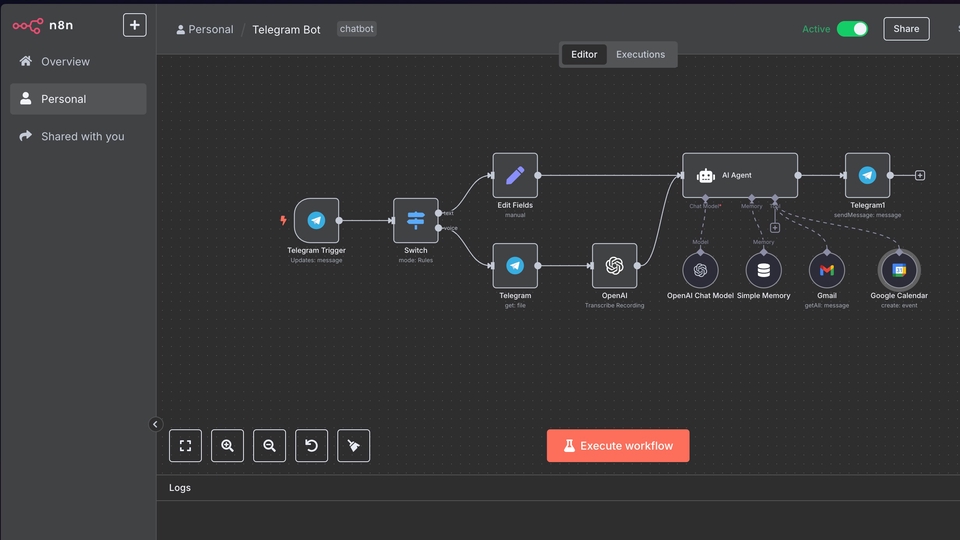Click the Execute workflow button

(618, 446)
